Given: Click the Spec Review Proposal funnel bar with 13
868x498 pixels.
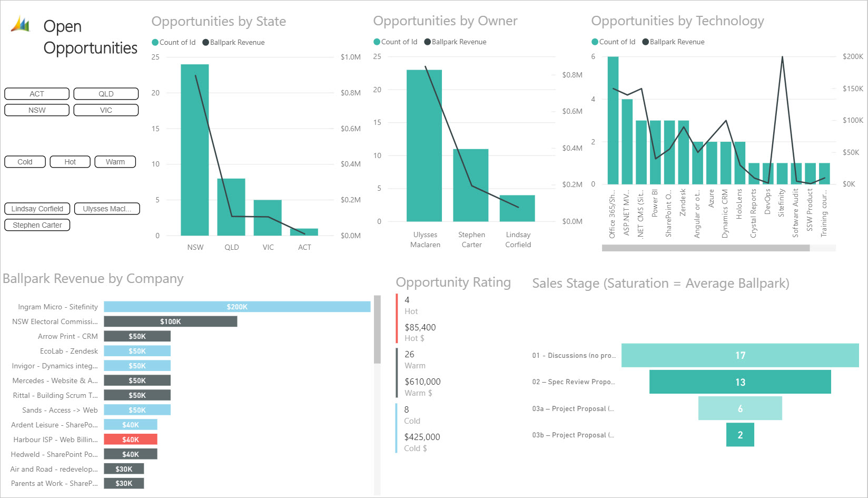Looking at the screenshot, I should coord(740,382).
